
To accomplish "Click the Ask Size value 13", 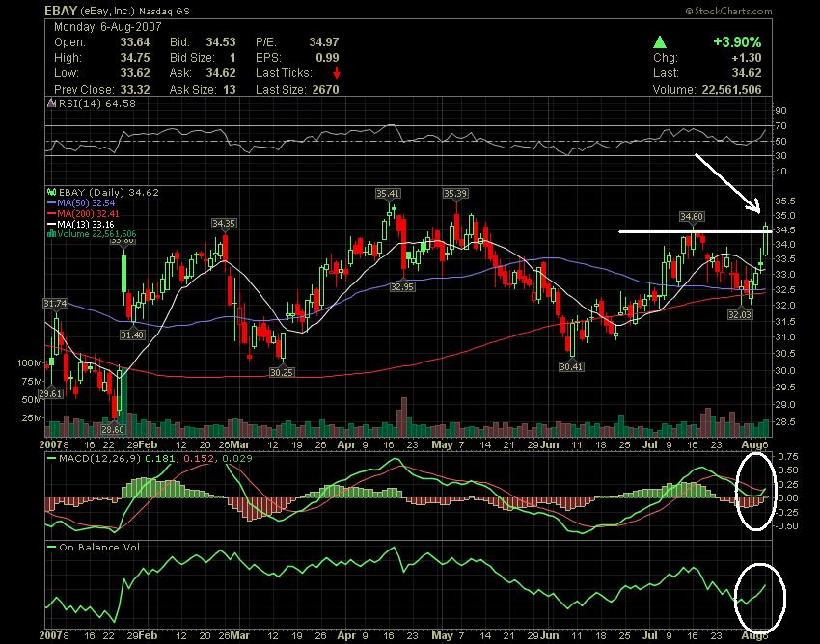I will coord(230,90).
